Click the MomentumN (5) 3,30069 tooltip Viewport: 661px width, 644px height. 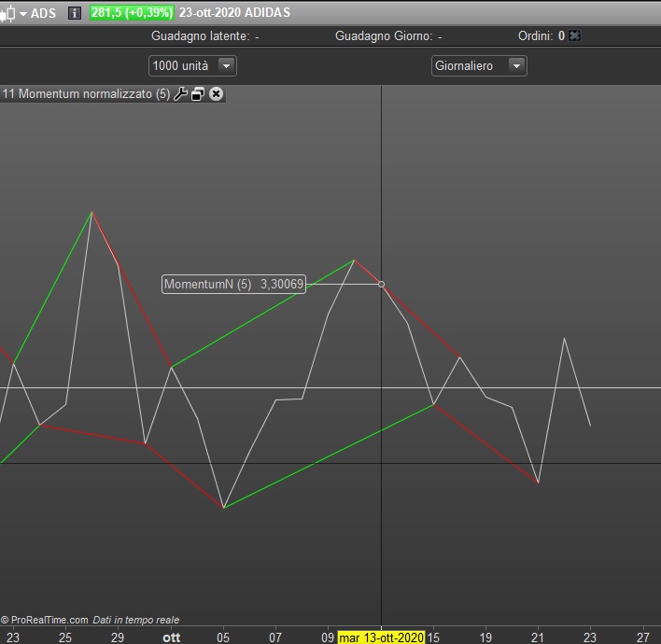(233, 284)
